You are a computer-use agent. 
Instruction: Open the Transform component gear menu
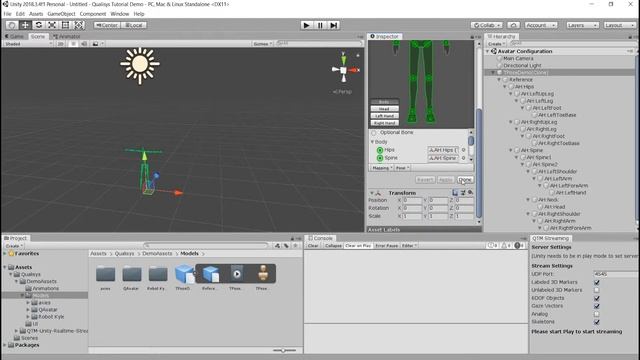click(470, 193)
